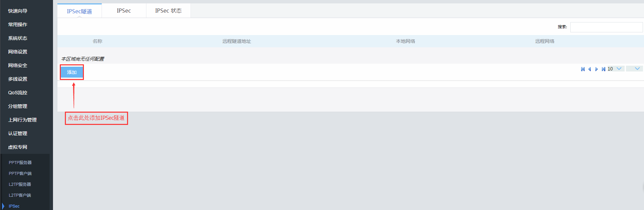This screenshot has height=210, width=644.
Task: Sort by the 远程隧道地址 column header
Action: [x=236, y=41]
